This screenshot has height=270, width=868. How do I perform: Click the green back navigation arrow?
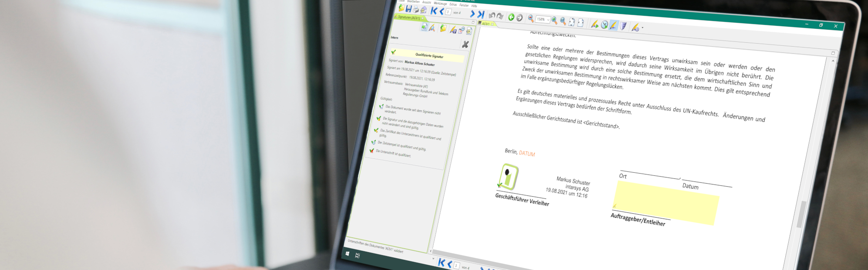(x=511, y=17)
